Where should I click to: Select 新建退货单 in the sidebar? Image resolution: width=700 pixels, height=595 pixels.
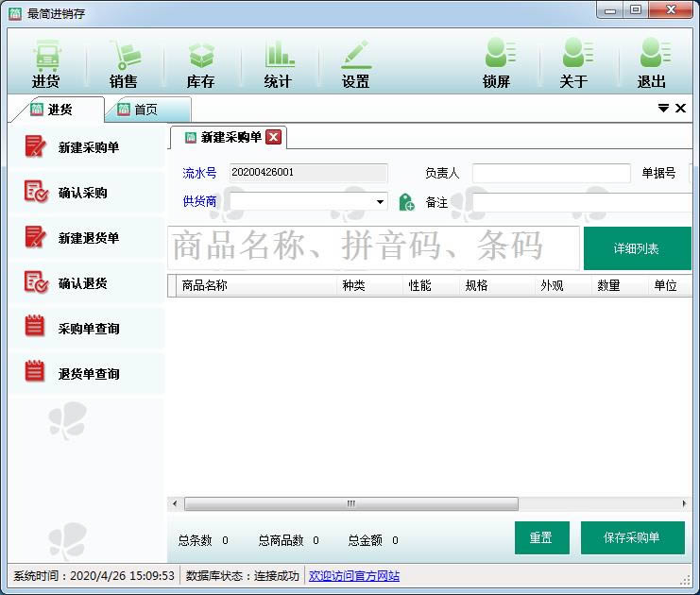[x=88, y=237]
